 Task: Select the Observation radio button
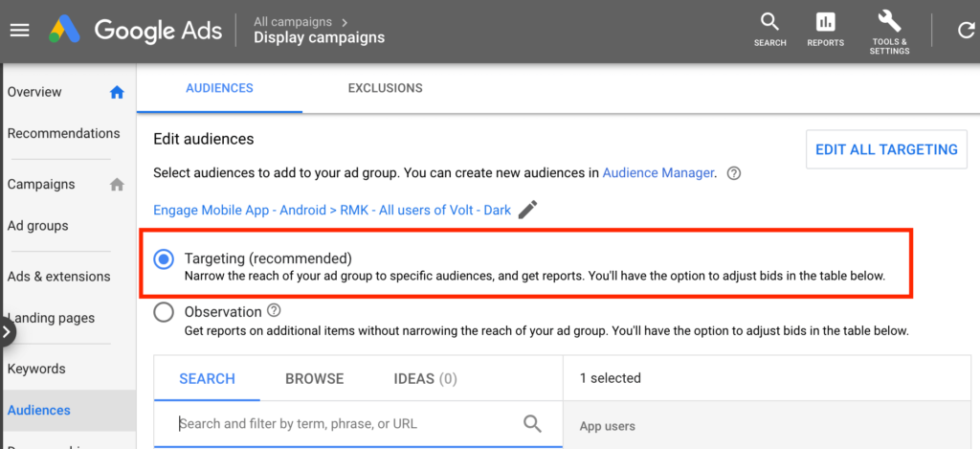coord(164,312)
